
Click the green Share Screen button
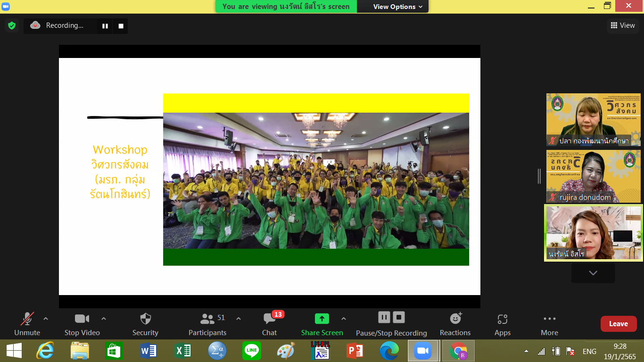tap(322, 324)
